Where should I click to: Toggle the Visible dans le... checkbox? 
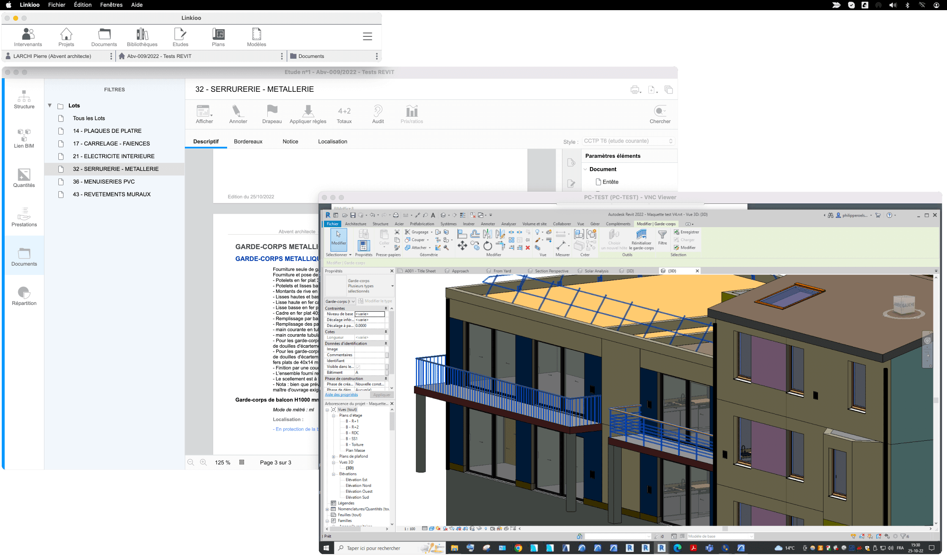click(358, 367)
